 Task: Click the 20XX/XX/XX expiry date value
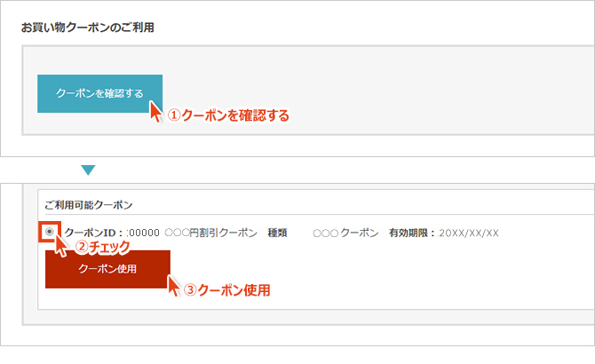[469, 233]
